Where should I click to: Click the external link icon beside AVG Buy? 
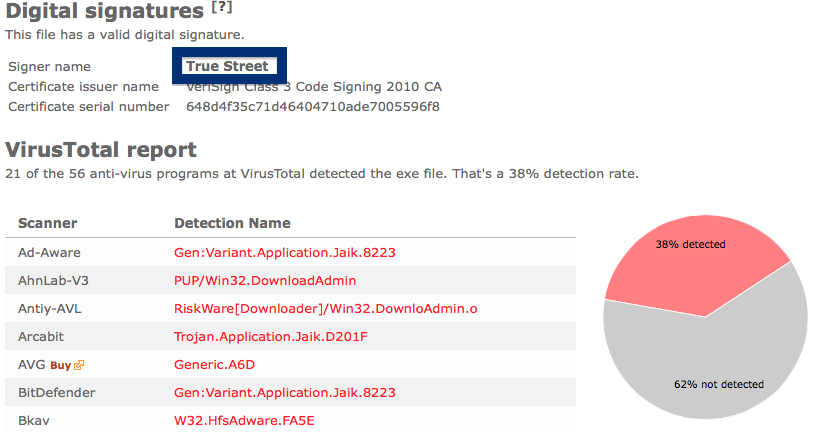79,365
